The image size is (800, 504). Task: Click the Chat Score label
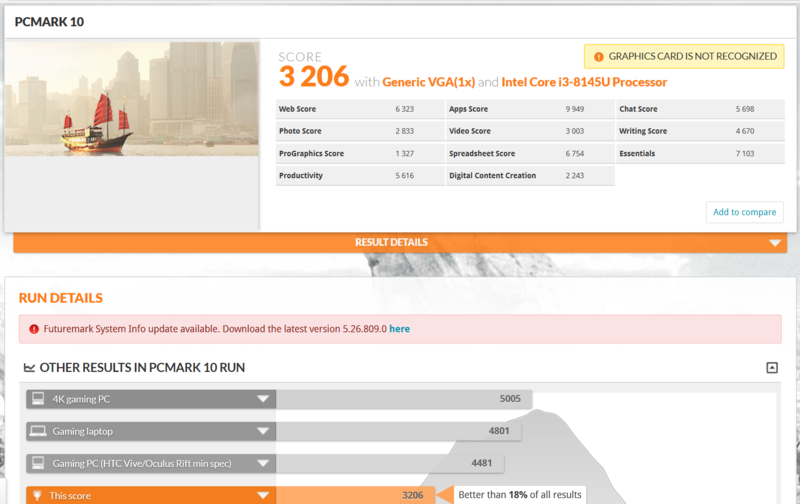(x=638, y=109)
